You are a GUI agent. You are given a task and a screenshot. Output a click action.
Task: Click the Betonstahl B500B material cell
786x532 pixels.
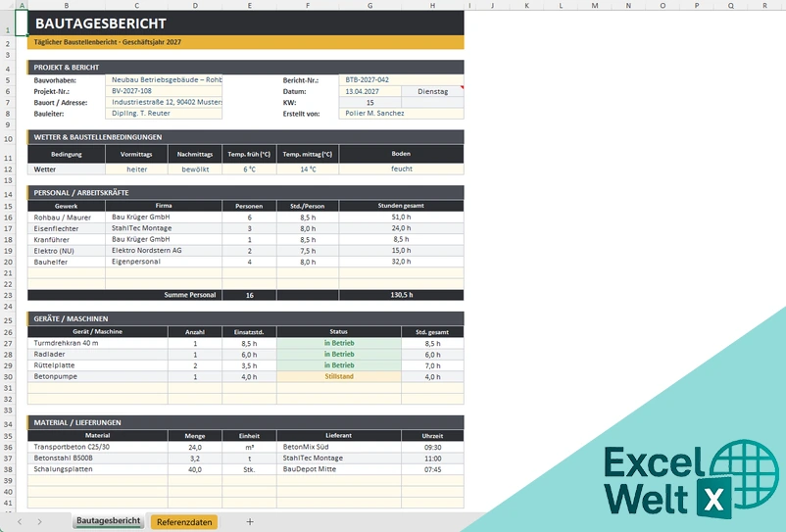pyautogui.click(x=98, y=458)
